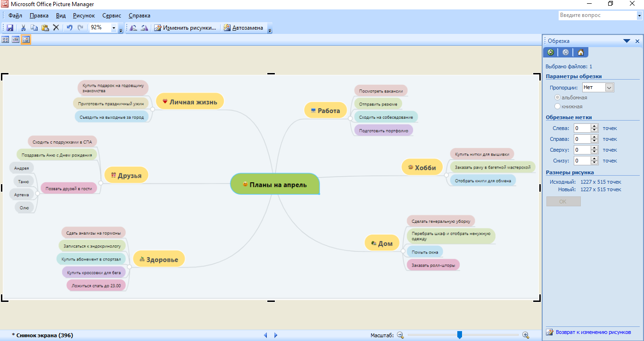Screen dimensions: 644x341
Task: Open the Пропорции dropdown
Action: click(x=609, y=88)
